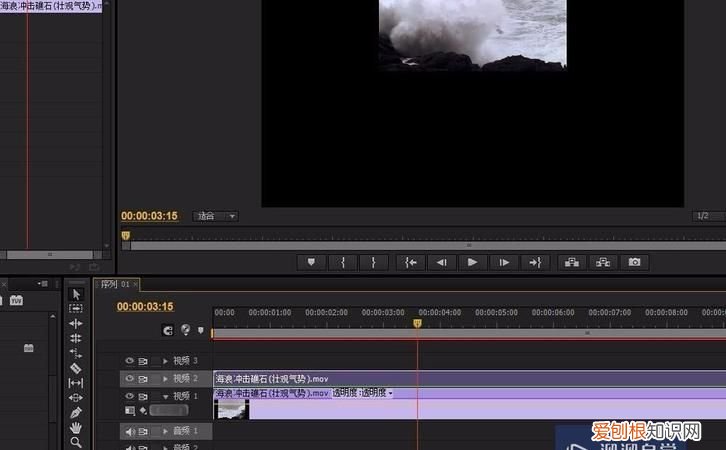Open the 适合 zoom level dropdown

[216, 216]
